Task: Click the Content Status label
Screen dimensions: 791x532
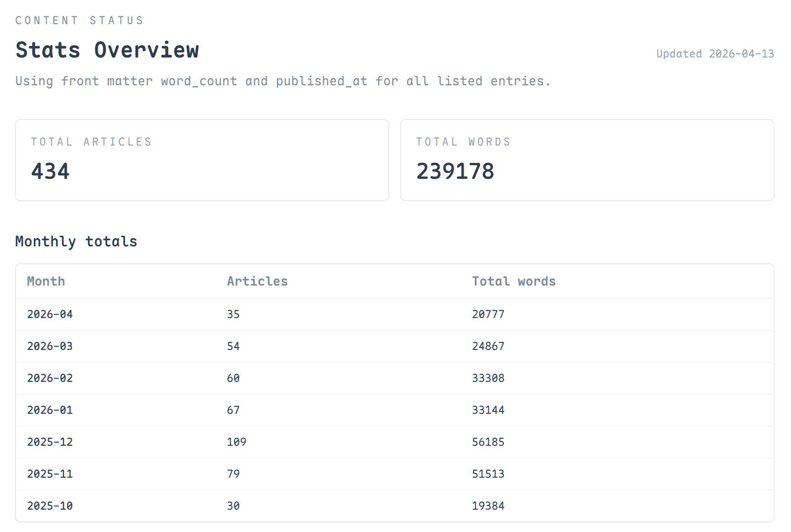Action: [x=79, y=21]
